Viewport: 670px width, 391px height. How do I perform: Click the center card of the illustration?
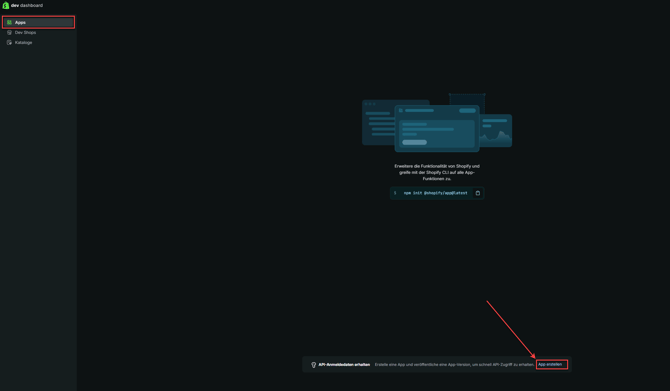click(437, 129)
